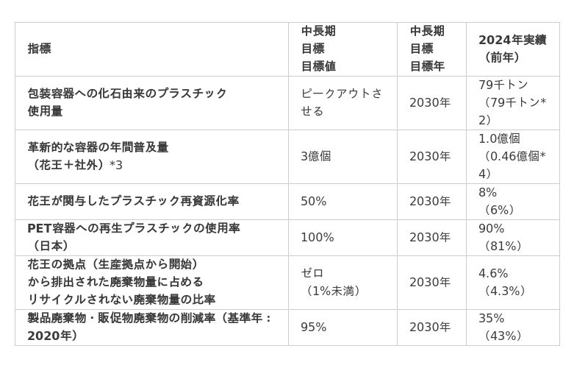
Task: Click the 中長期目標値 column header
Action: 318,49
